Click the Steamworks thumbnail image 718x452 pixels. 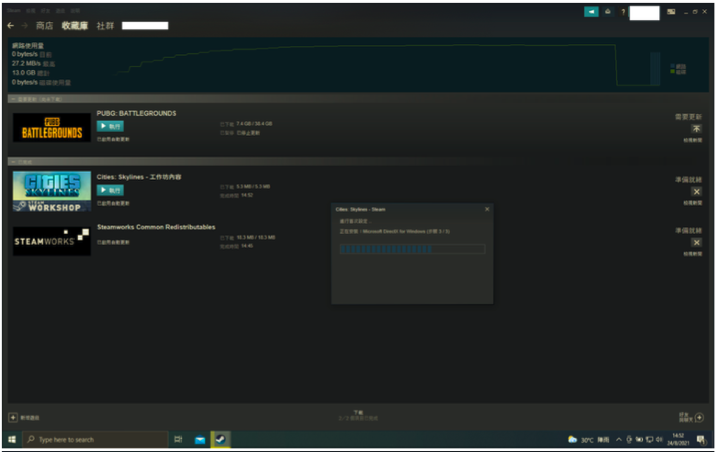[52, 241]
